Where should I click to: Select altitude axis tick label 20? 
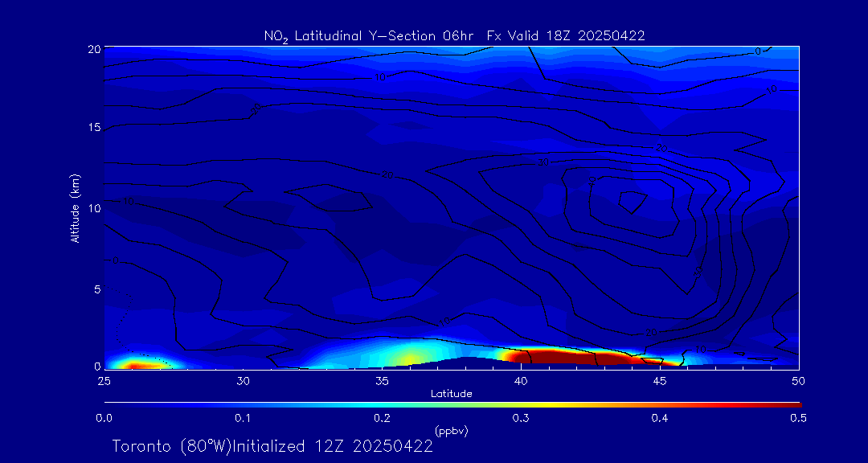click(94, 48)
